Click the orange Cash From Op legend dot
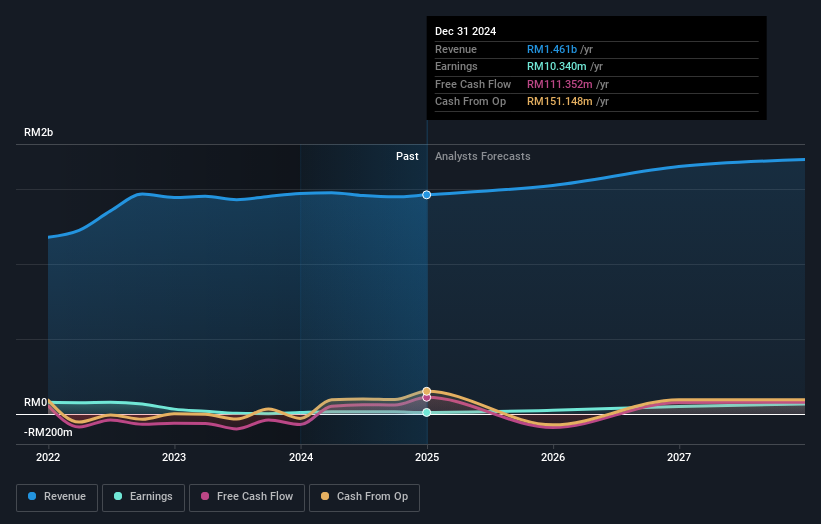Image resolution: width=821 pixels, height=524 pixels. point(325,496)
